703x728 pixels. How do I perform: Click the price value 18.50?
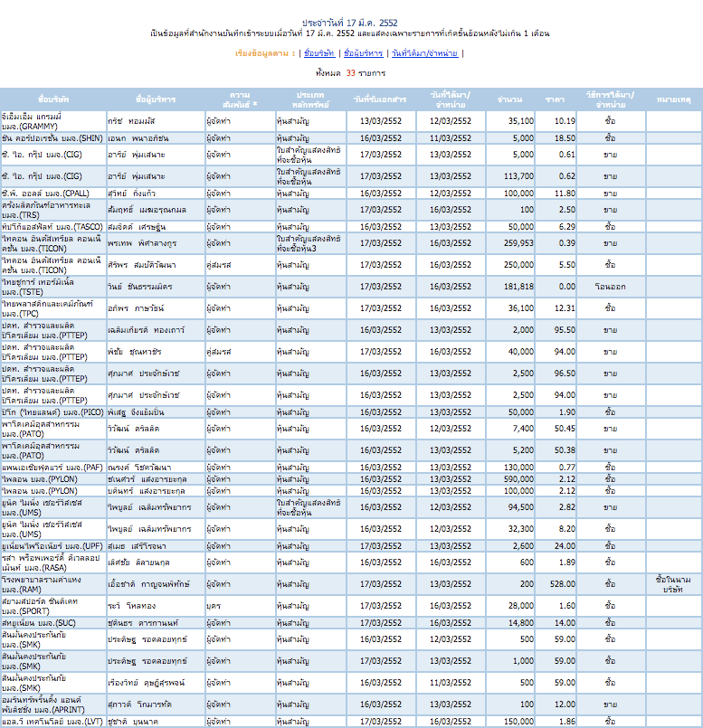tap(565, 138)
